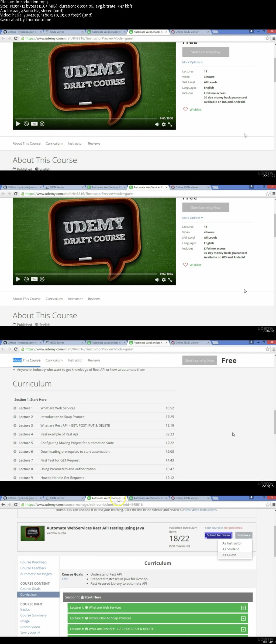Click Lecture 2 circle icon in the 17:25 row

click(x=15, y=417)
